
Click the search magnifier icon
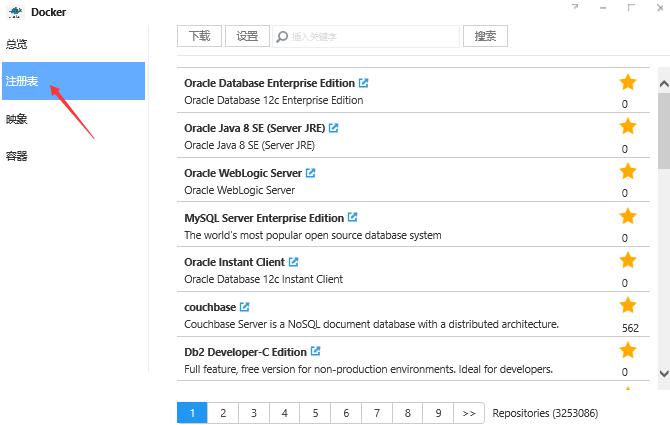point(282,36)
